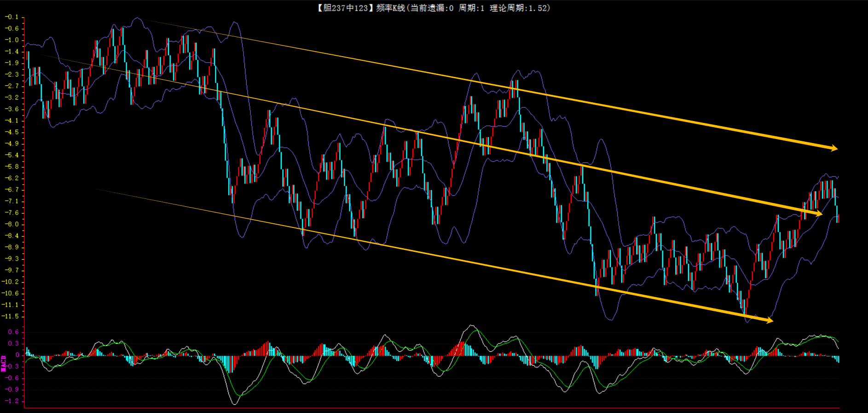Click the -7.1 axis label

[x=12, y=201]
